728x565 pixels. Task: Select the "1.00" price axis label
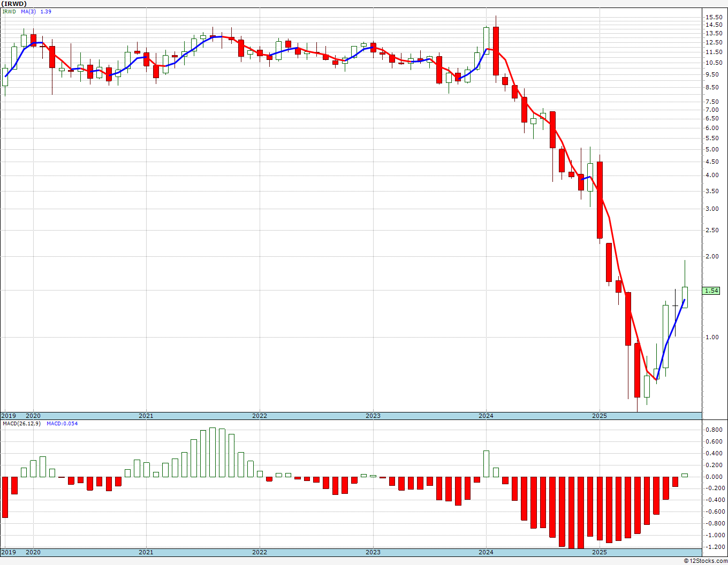[x=712, y=337]
